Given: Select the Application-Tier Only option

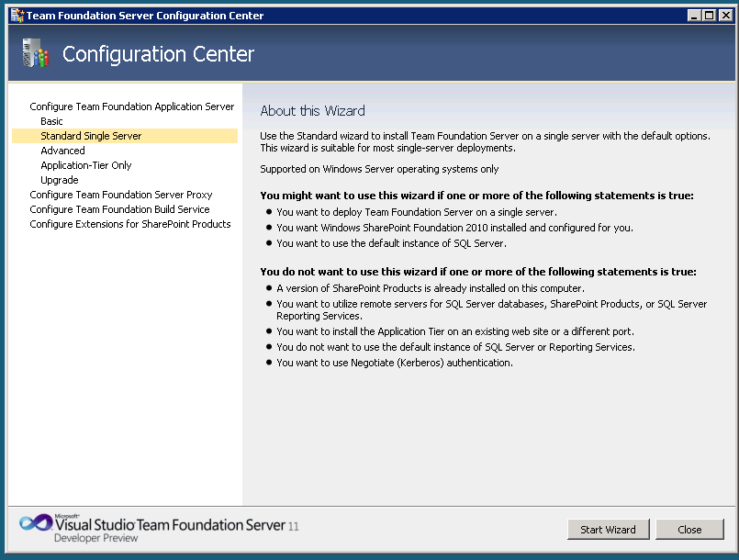Looking at the screenshot, I should 86,165.
